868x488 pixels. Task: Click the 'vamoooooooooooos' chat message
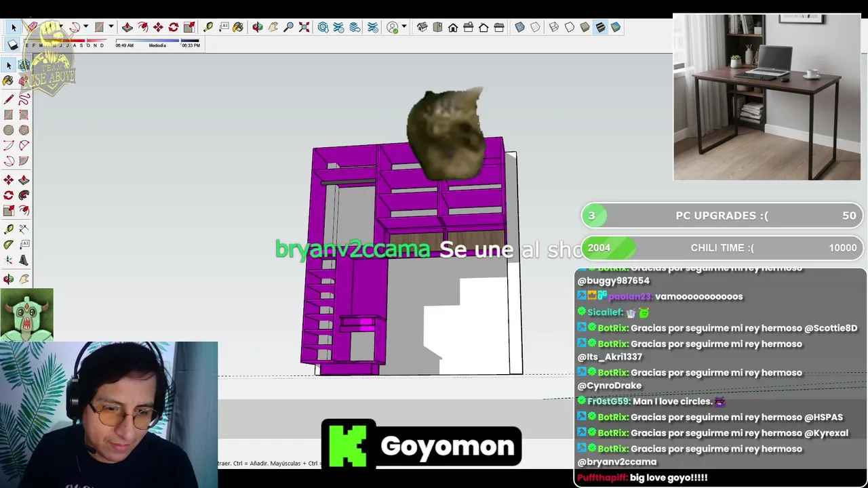click(x=698, y=296)
